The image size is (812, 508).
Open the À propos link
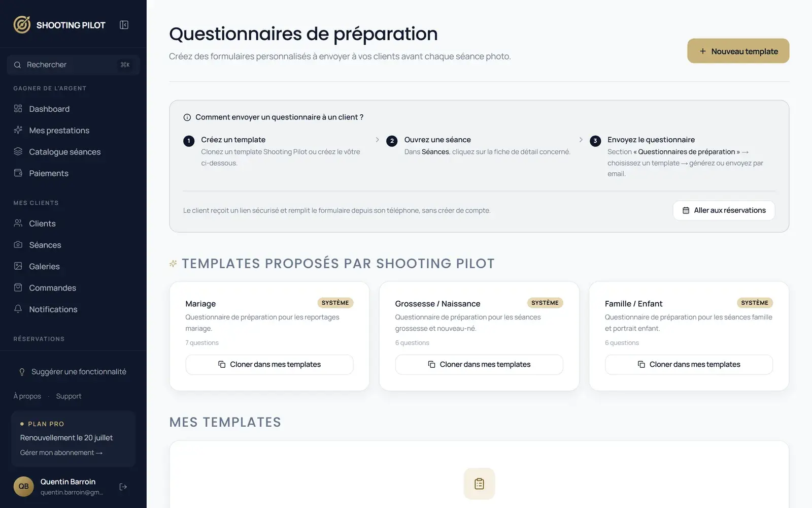point(27,396)
